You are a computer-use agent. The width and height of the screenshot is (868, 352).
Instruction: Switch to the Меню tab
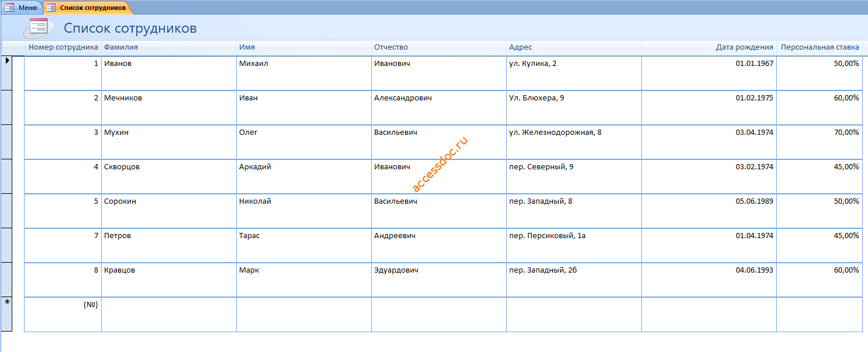tap(21, 8)
